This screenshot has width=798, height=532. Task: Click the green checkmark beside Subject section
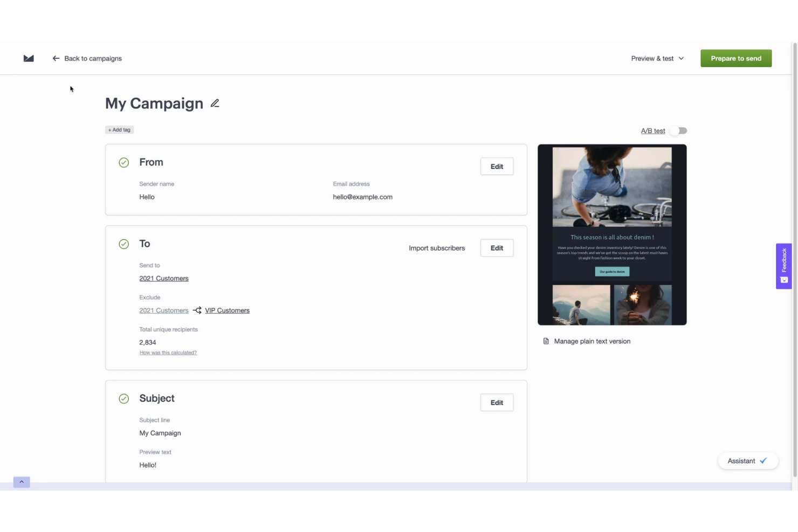[x=123, y=399]
